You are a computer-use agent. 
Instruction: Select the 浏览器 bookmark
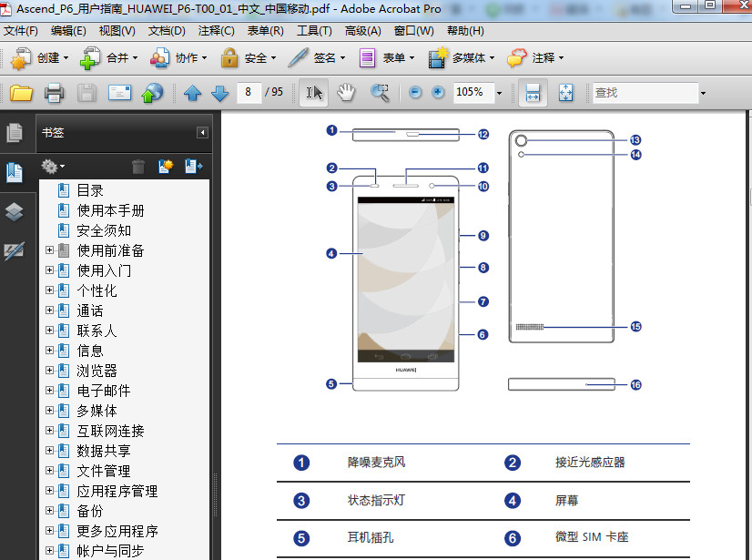[97, 371]
